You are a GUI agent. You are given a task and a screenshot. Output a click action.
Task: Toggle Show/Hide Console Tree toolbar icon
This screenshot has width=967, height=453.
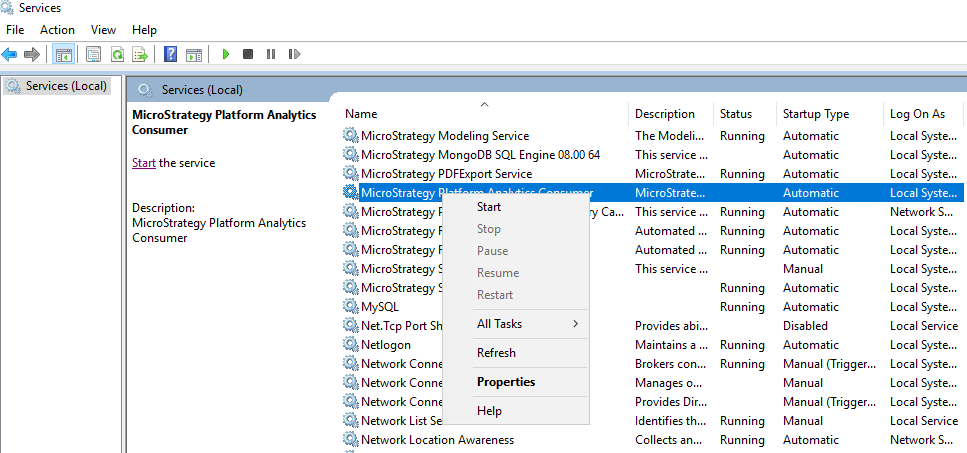pos(64,54)
